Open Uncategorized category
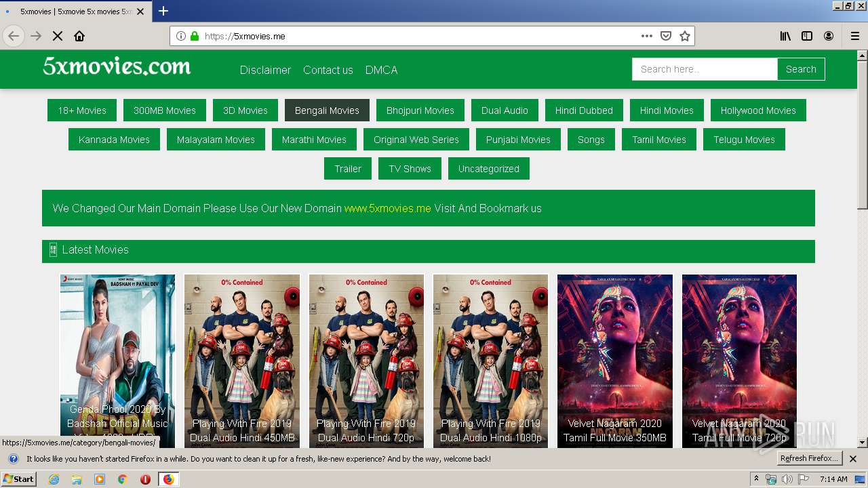Viewport: 868px width, 488px height. (x=488, y=169)
